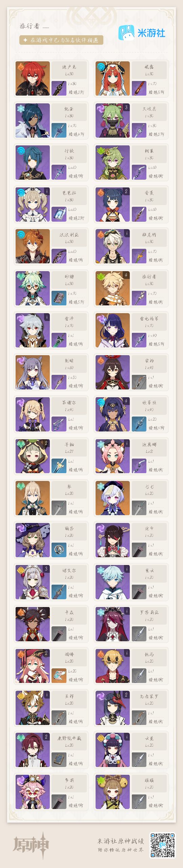Select Lisa's ring catalyst weapon icon

(x=59, y=549)
